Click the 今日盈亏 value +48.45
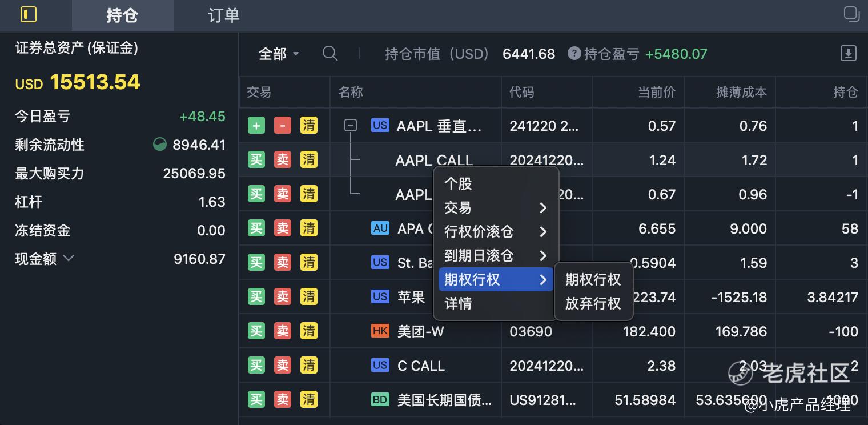The width and height of the screenshot is (868, 425). (x=202, y=116)
